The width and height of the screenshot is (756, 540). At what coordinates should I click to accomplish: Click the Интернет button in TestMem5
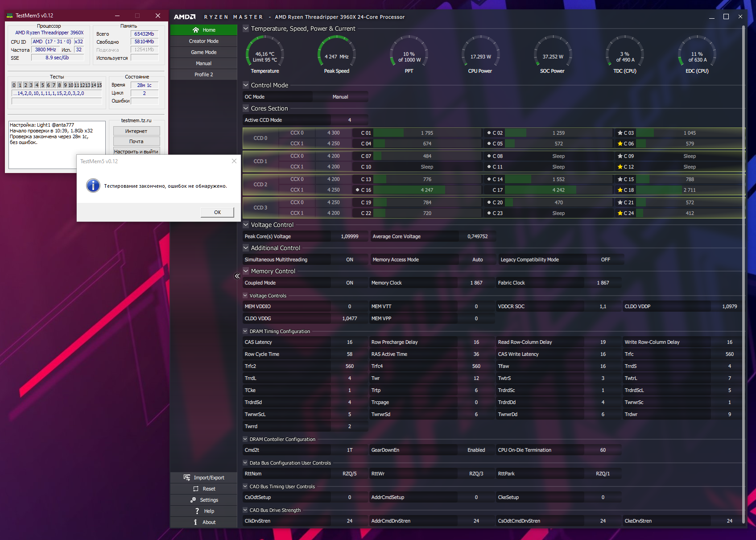coord(136,131)
